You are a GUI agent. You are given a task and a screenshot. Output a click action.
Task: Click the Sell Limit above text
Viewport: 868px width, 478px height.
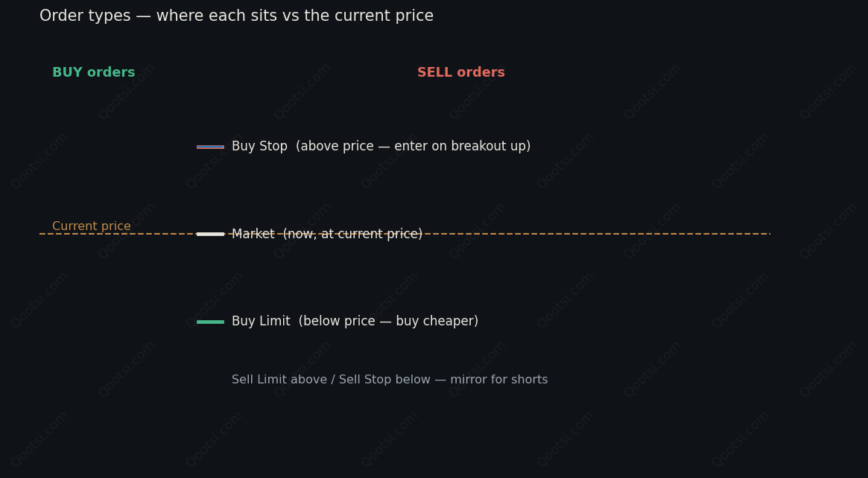279,380
